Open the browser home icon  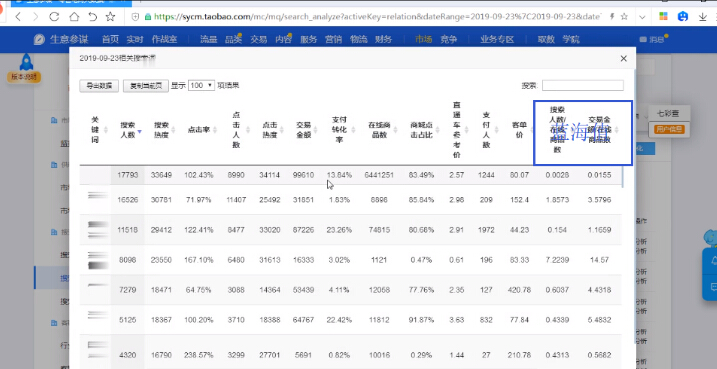click(x=74, y=17)
